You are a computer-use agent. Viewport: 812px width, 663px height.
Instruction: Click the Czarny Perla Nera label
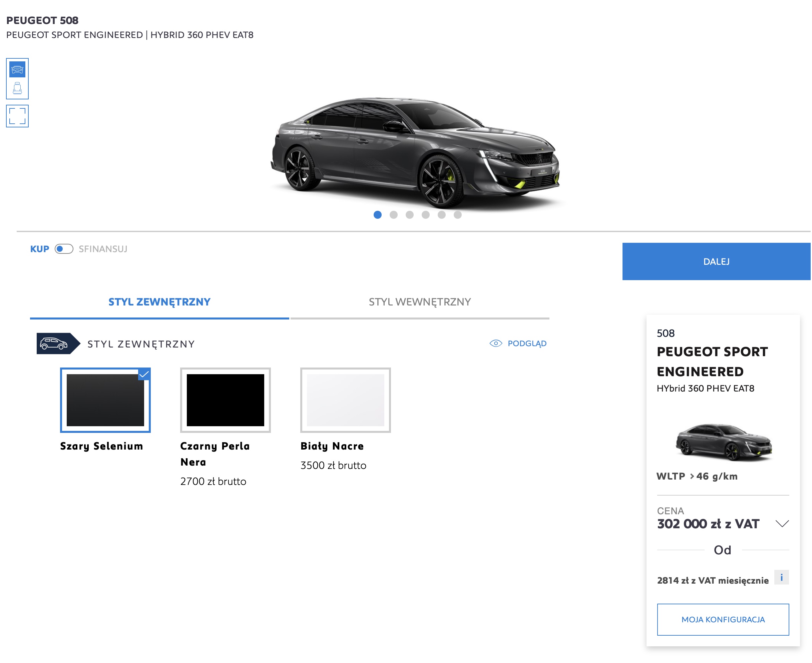[215, 454]
